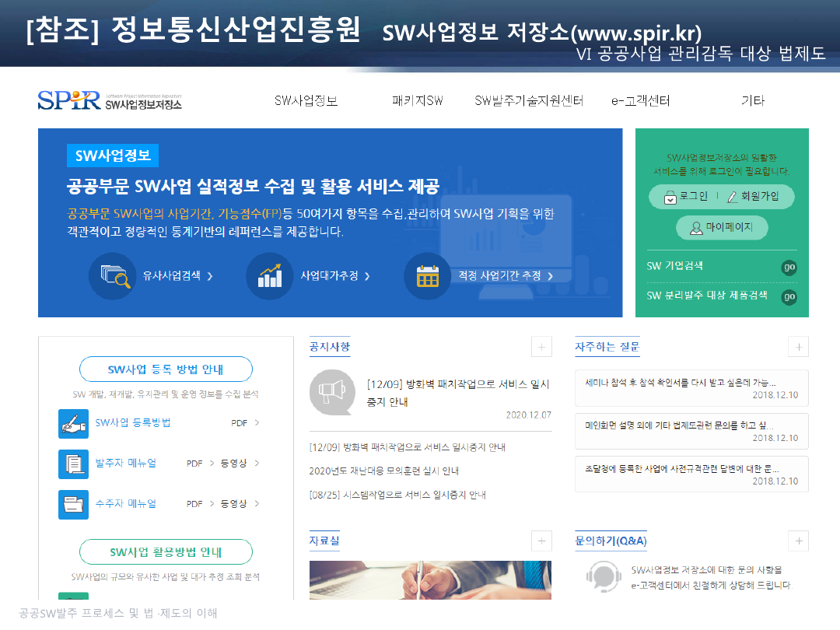Expand 자료실 with the plus button
Screen dimensions: 840x630
(541, 541)
